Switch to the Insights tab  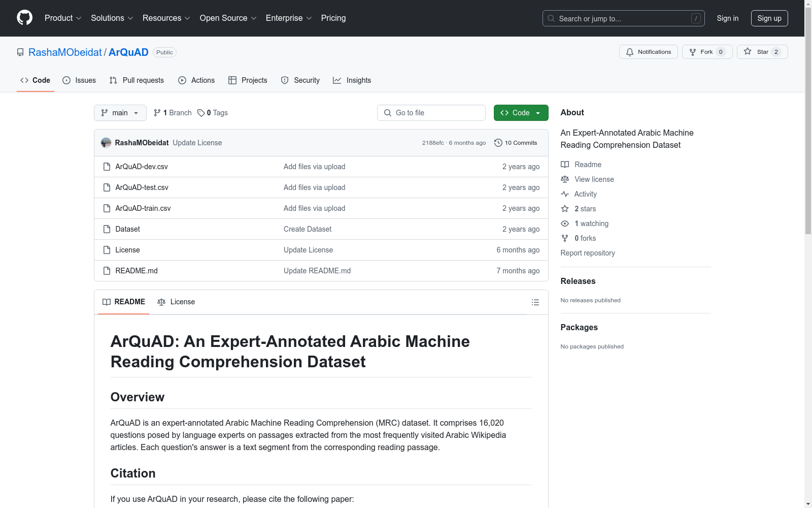point(352,80)
